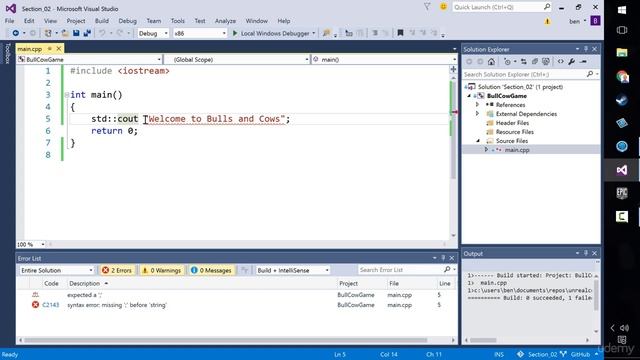Click the Error List search magnifier icon
The image size is (640, 360).
click(447, 269)
